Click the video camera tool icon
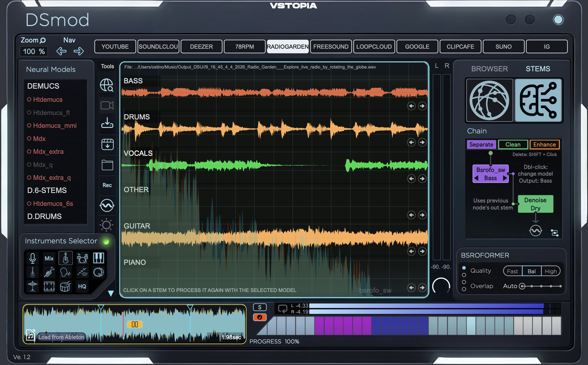The height and width of the screenshot is (365, 588). tap(107, 105)
